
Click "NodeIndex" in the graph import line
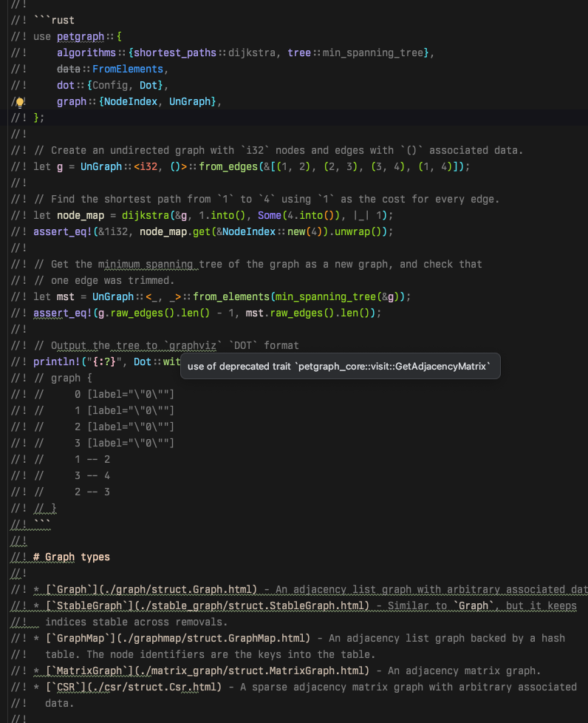point(131,101)
